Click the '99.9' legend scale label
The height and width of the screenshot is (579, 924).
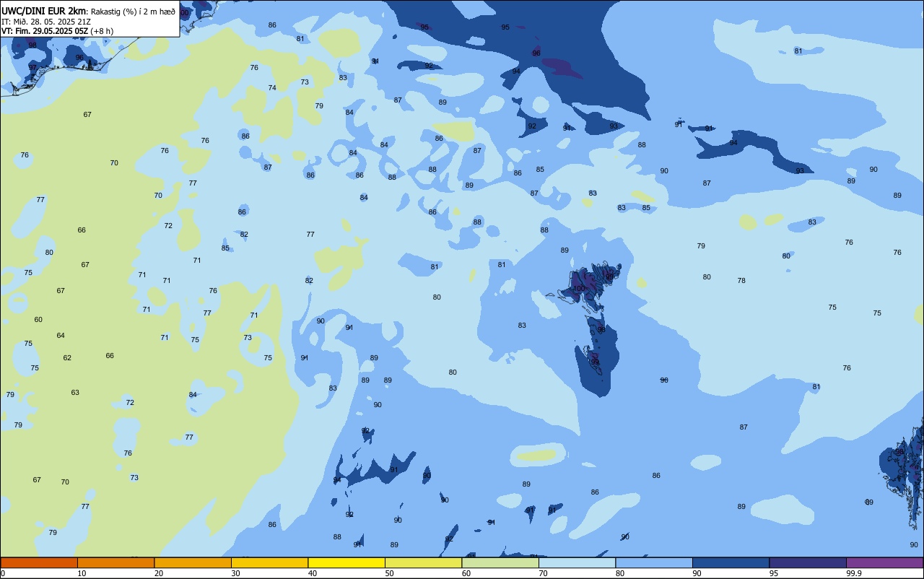[x=854, y=573]
